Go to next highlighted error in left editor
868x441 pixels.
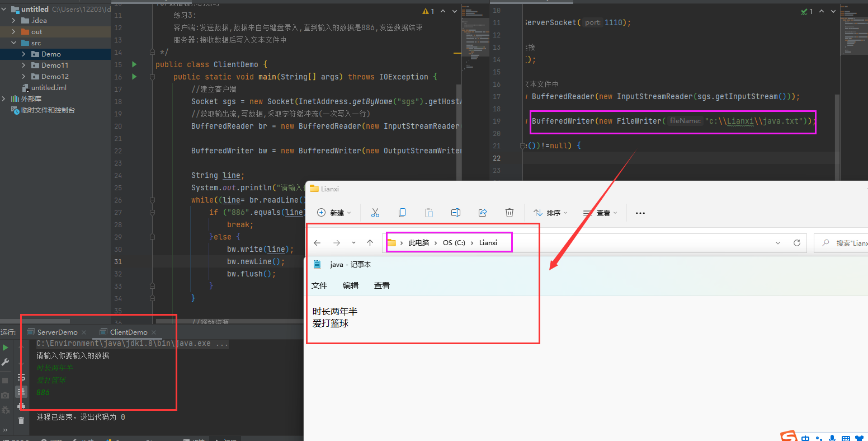pyautogui.click(x=455, y=11)
